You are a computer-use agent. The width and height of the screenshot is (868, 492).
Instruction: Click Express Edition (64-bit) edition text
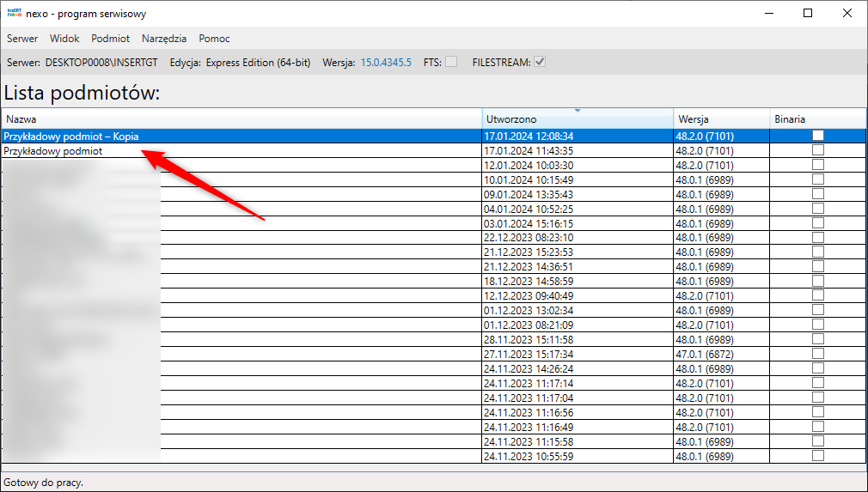point(259,63)
